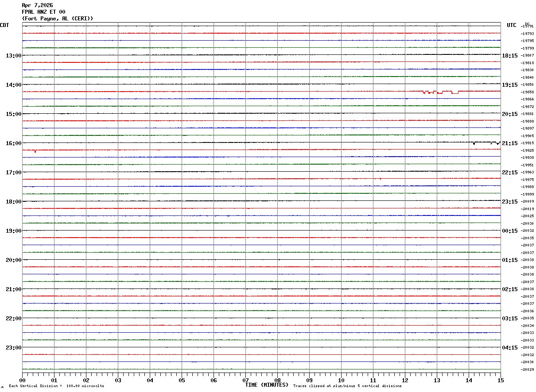
Task: Select the 23:00 CDT time label
Action: click(14, 348)
